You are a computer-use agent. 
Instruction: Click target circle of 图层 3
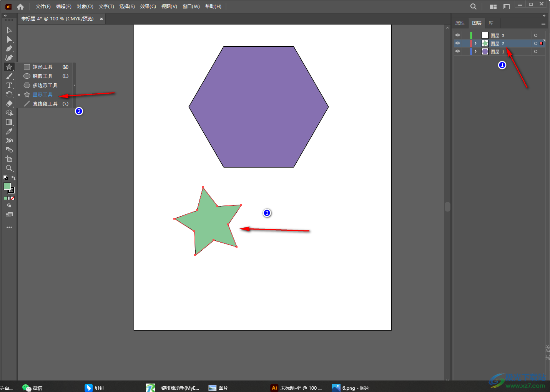click(535, 35)
